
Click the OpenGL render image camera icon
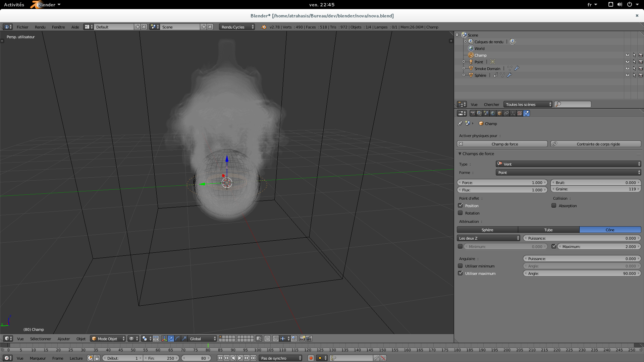point(302,339)
